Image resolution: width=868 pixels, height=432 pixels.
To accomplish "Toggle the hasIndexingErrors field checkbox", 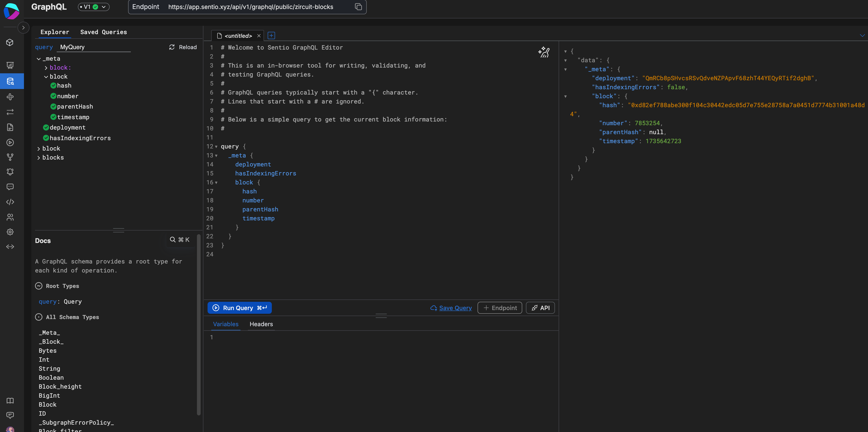I will [46, 138].
